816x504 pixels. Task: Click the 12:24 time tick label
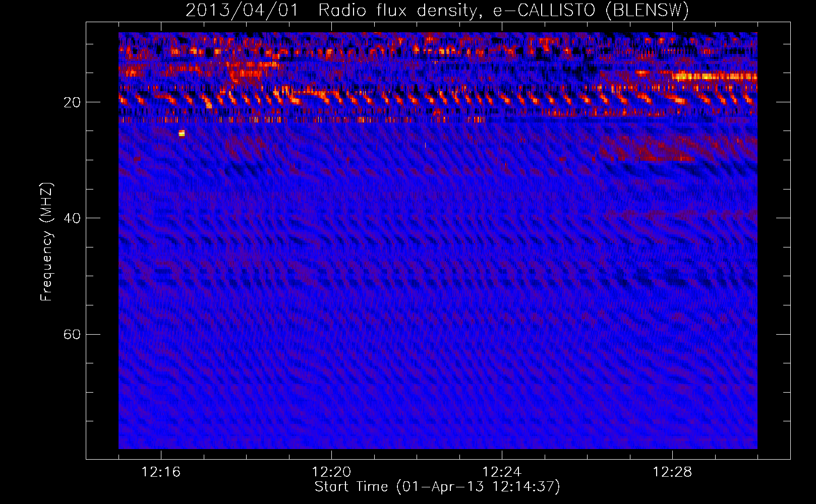(x=502, y=472)
